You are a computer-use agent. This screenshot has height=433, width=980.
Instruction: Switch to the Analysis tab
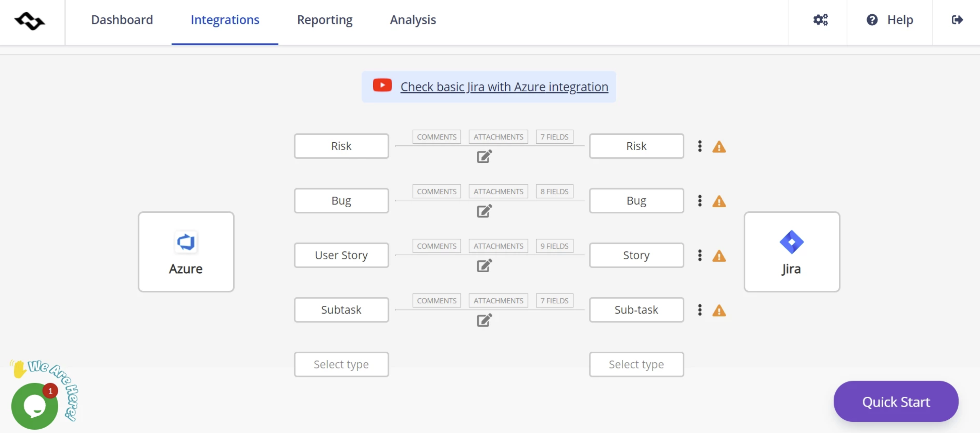coord(413,20)
